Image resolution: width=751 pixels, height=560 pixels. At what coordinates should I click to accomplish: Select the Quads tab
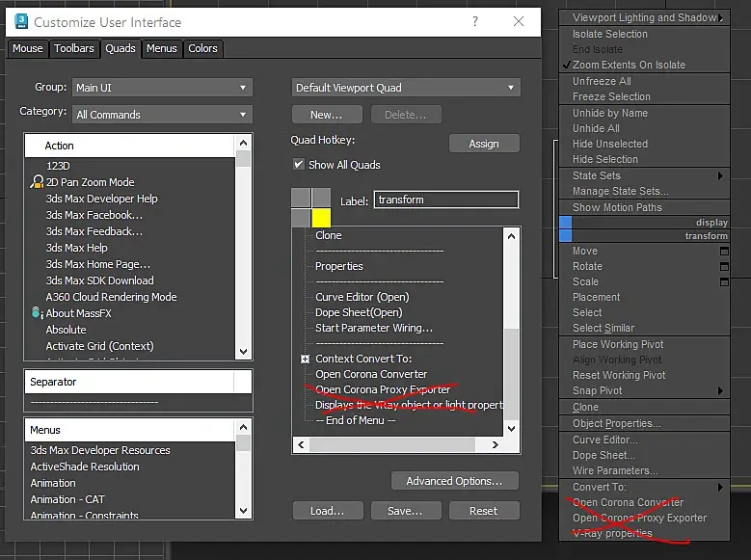(121, 48)
